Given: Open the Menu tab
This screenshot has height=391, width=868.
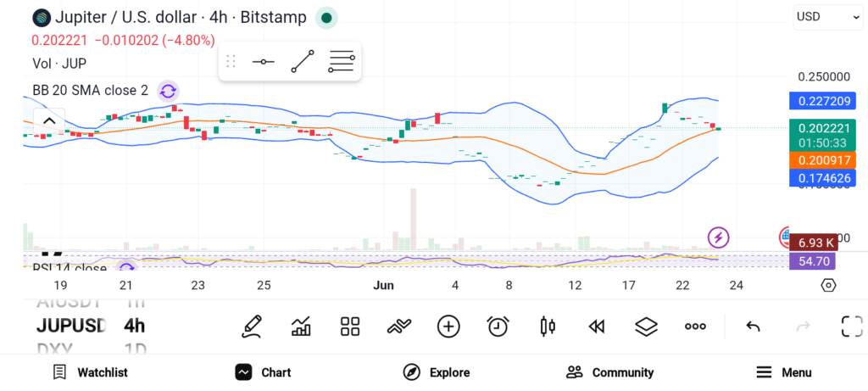Looking at the screenshot, I should point(784,372).
